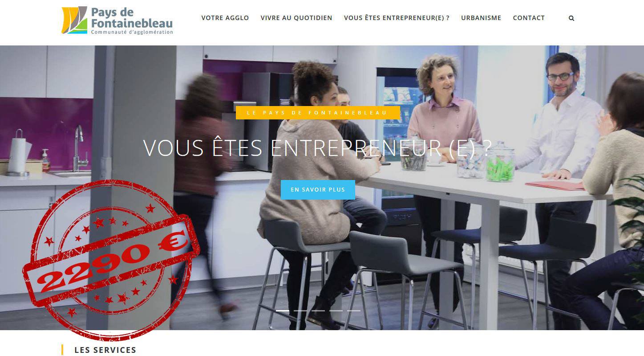The image size is (644, 356).
Task: Click the LES SERVICES heading
Action: click(105, 350)
